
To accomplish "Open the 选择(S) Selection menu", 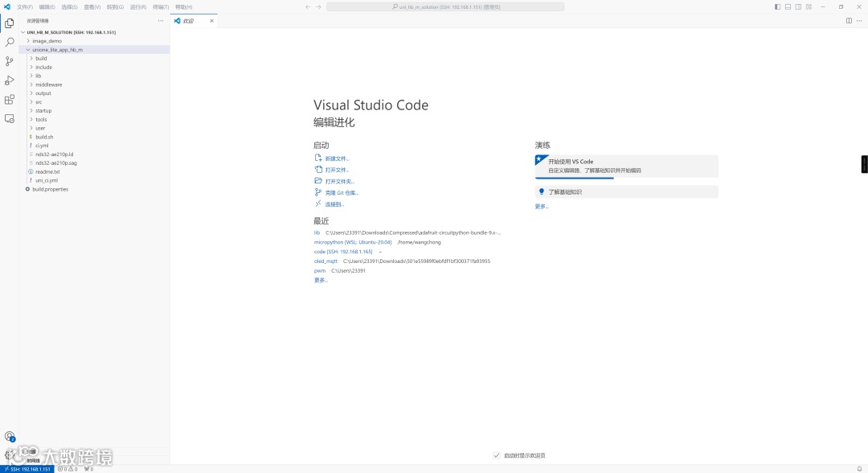I will coord(69,7).
